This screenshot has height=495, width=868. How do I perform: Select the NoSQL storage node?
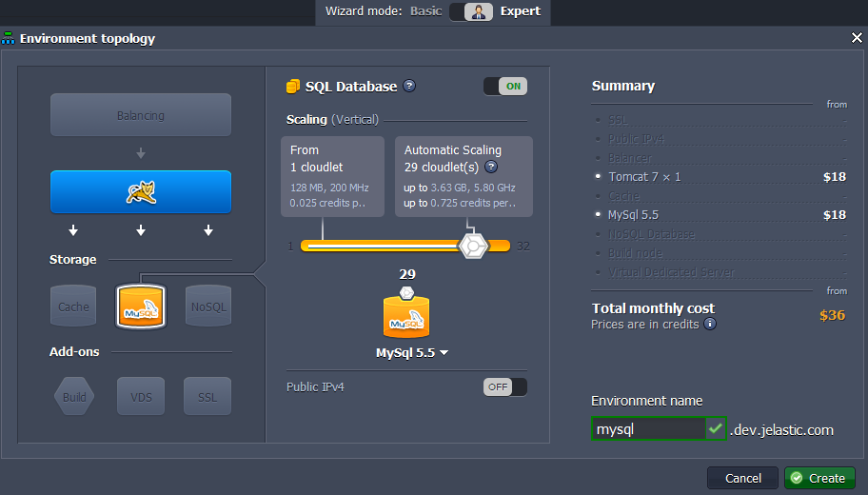click(208, 307)
